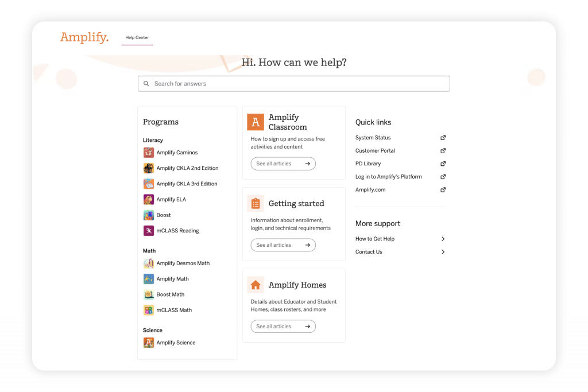Screen dimensions: 588x392
Task: Click the Boost Math program icon
Action: (149, 294)
